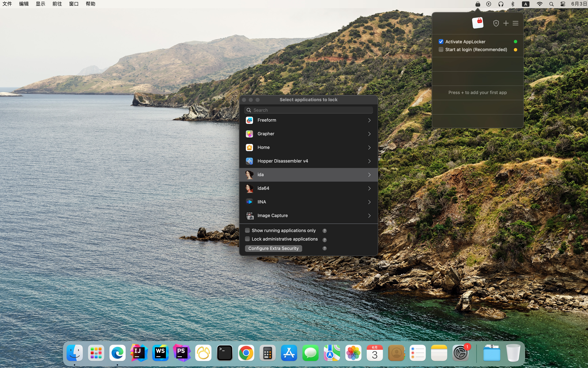This screenshot has width=588, height=368.
Task: Open the 显示 menu
Action: coord(40,4)
